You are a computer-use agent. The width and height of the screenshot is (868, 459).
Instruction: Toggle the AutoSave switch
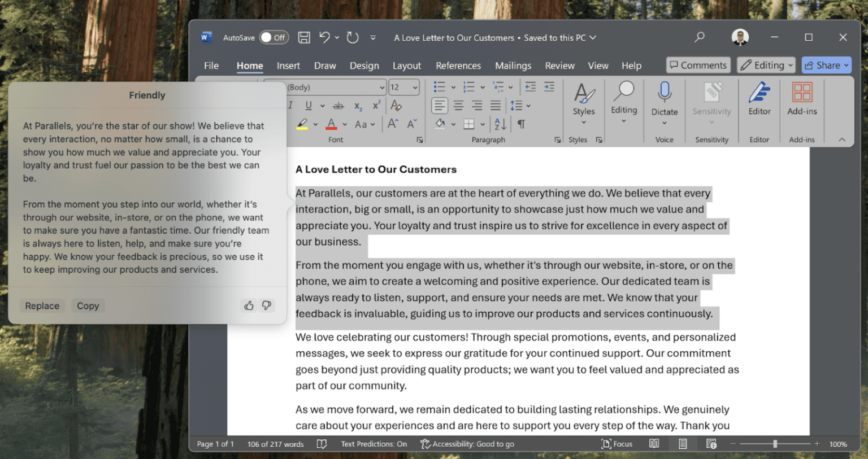(274, 38)
